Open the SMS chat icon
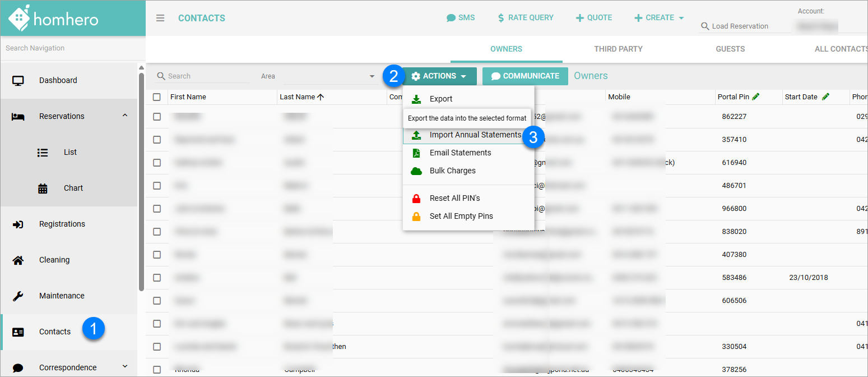Image resolution: width=868 pixels, height=377 pixels. [451, 18]
